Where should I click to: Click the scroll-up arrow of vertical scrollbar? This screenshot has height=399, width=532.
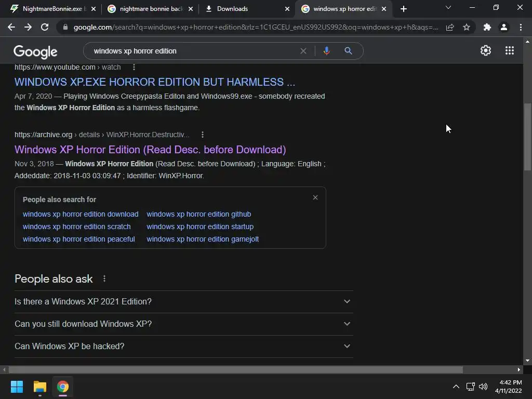pos(527,42)
